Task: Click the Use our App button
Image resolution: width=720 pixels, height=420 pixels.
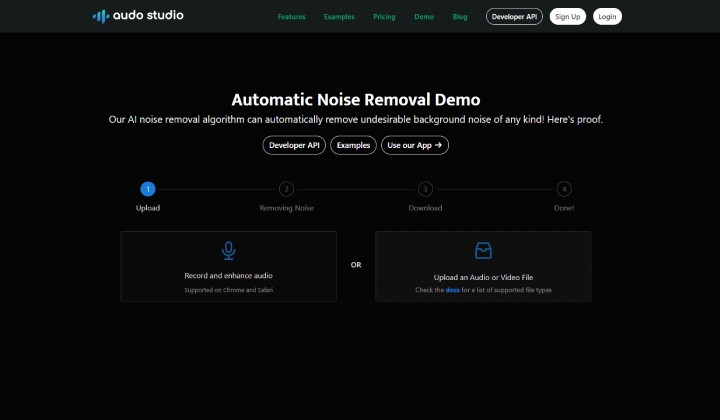Action: (415, 145)
